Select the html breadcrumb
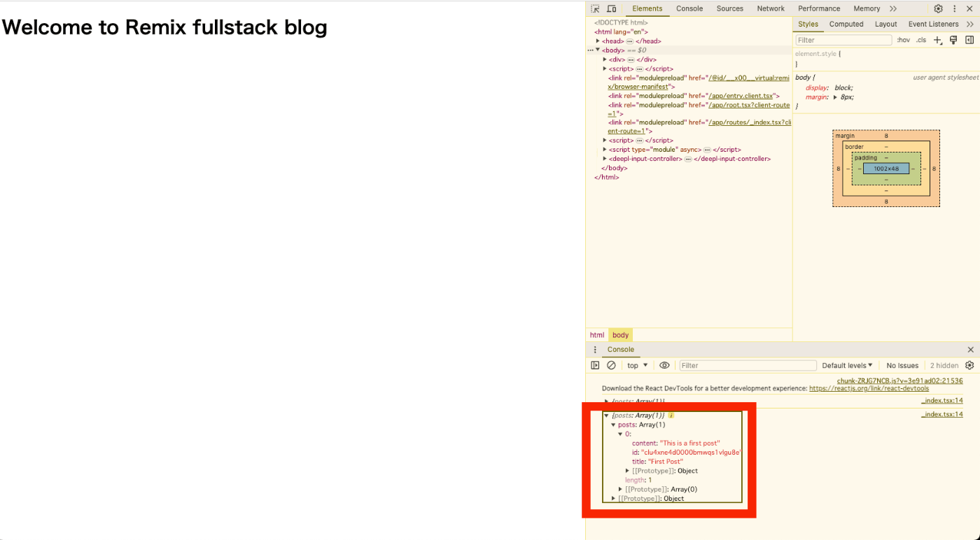Image resolution: width=980 pixels, height=540 pixels. pyautogui.click(x=596, y=335)
